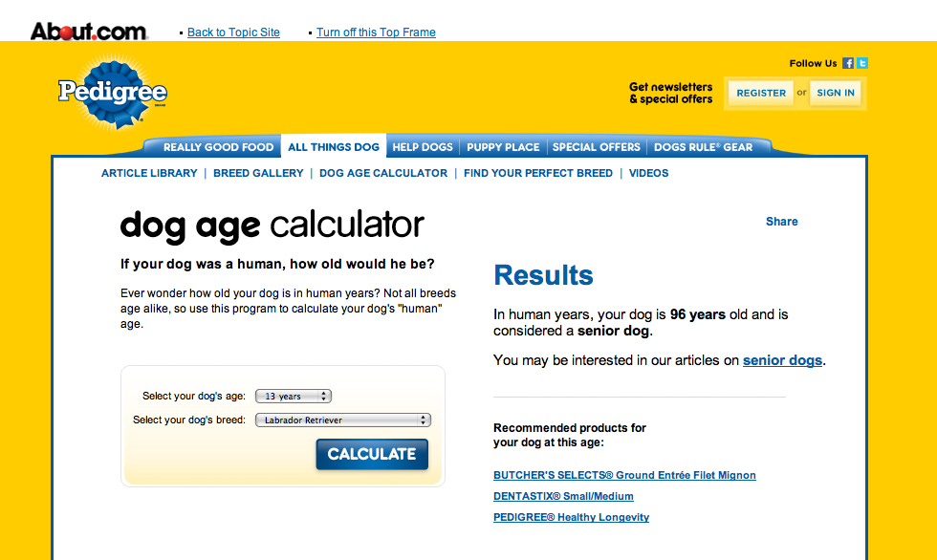Open the senior dogs articles link

(x=782, y=360)
